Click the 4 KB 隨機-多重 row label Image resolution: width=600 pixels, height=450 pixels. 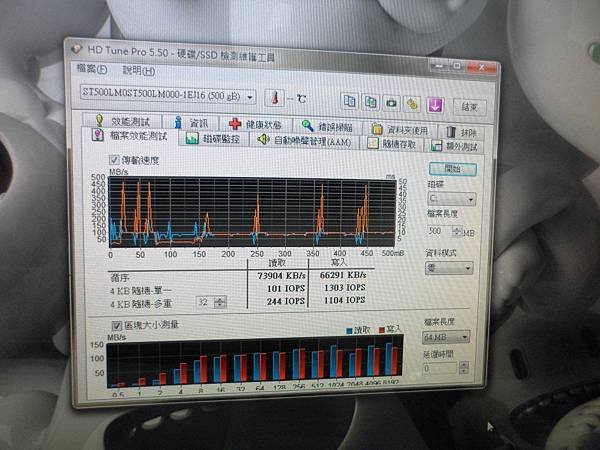[141, 304]
